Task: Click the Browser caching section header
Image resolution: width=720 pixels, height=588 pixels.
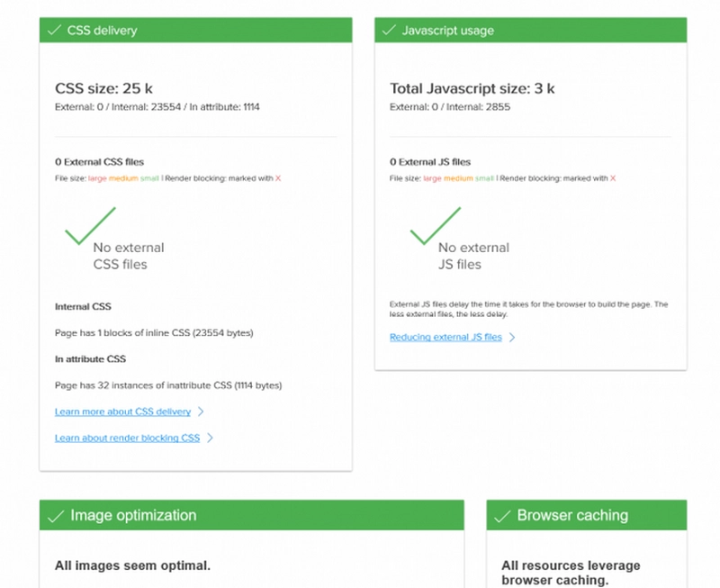Action: [x=587, y=515]
